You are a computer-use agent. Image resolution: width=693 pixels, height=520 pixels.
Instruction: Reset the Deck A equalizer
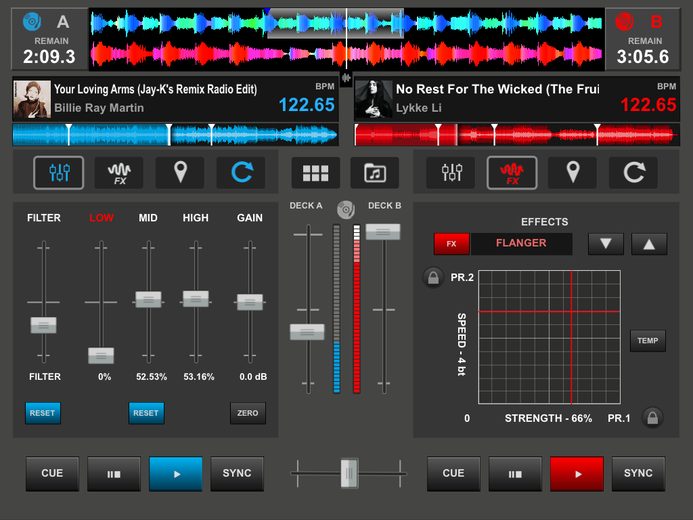click(146, 413)
